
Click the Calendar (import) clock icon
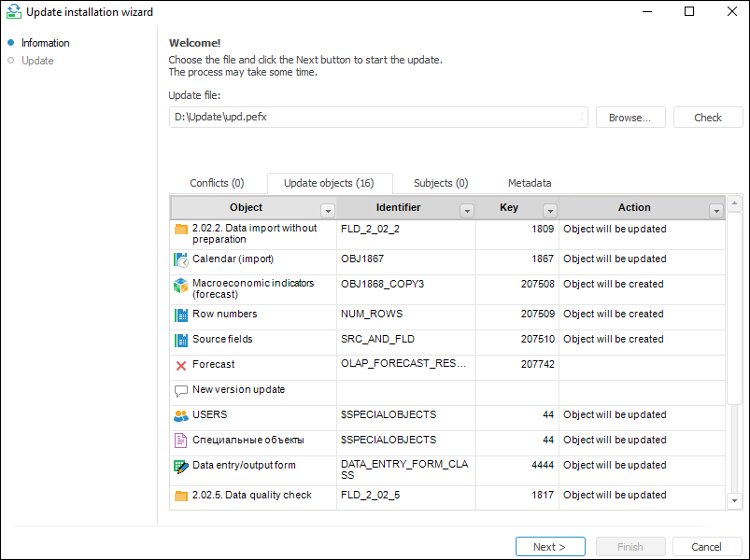pos(181,259)
